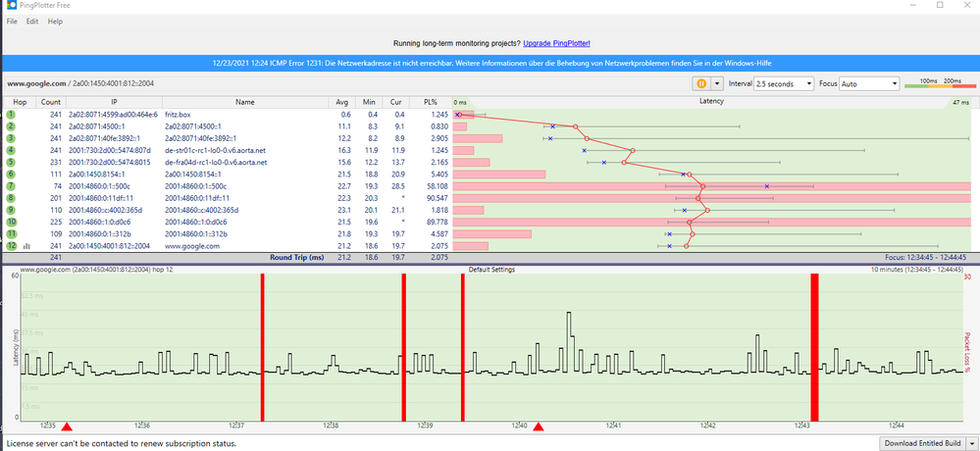This screenshot has width=980, height=451.
Task: Click the hop 3 green circle icon
Action: coord(11,138)
